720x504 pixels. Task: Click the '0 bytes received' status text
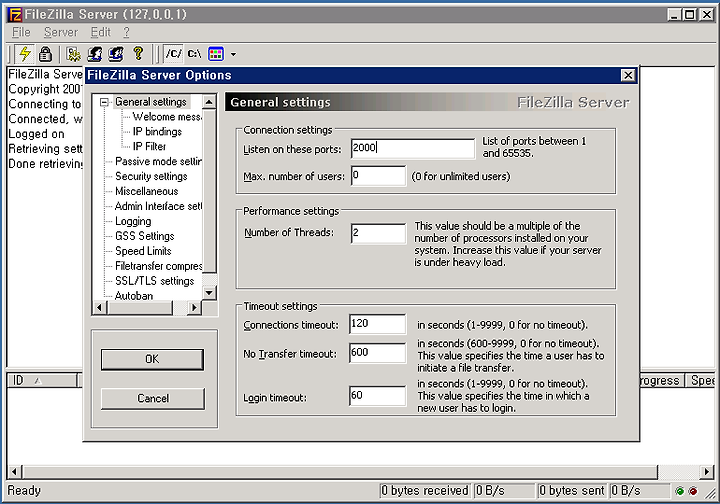(424, 491)
